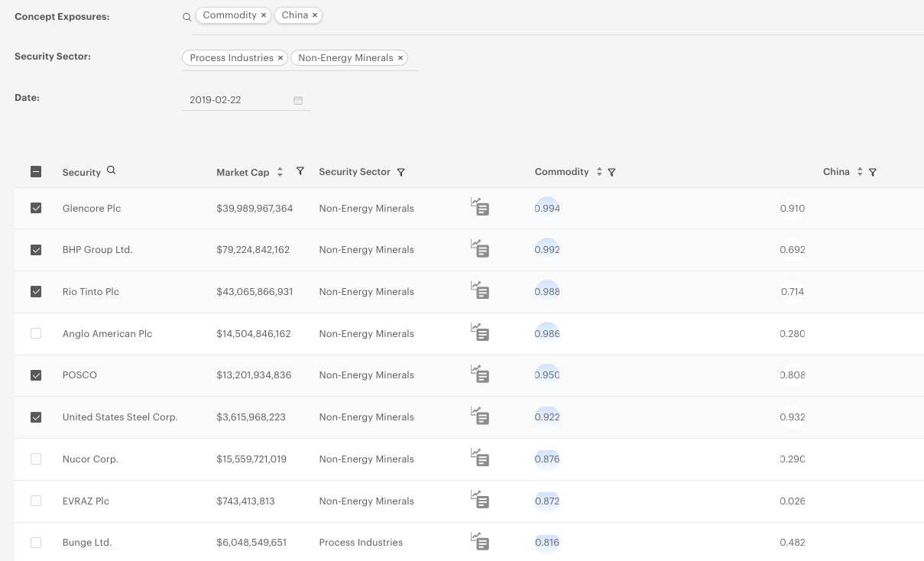Click the China score 0.932 for US Steel
The width and height of the screenshot is (924, 561).
793,417
